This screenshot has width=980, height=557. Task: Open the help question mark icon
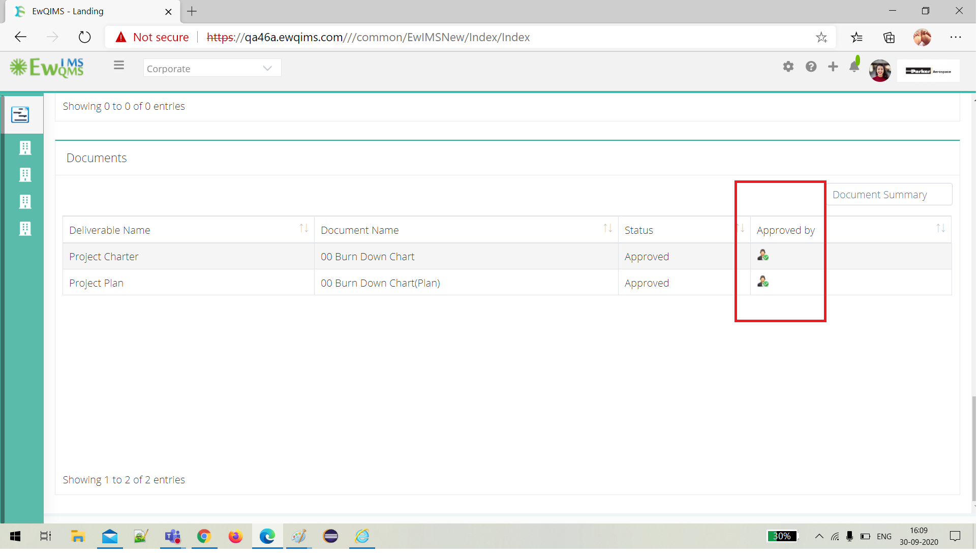point(811,67)
